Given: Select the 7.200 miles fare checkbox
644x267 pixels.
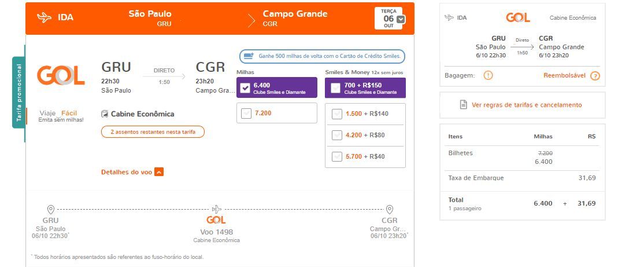Looking at the screenshot, I should click(x=246, y=114).
